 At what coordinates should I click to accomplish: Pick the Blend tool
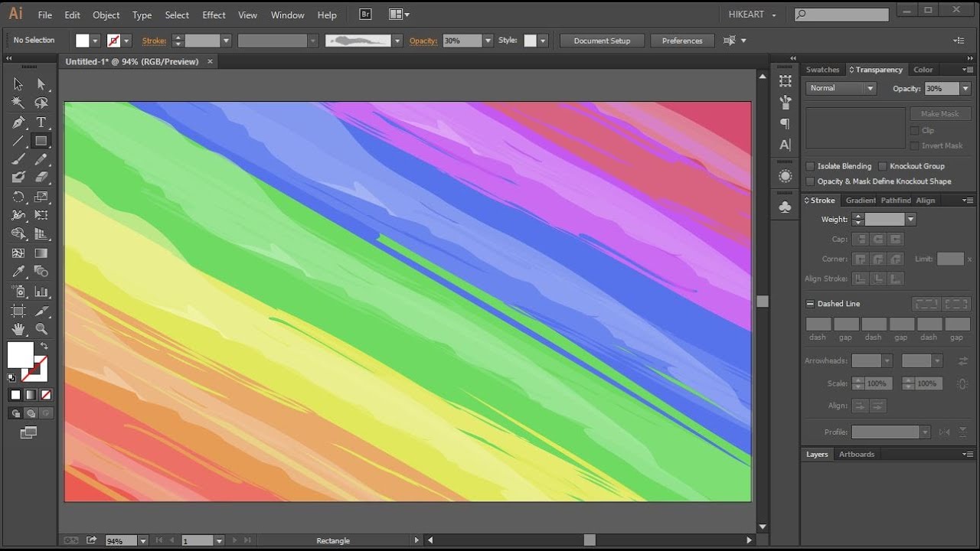tap(41, 272)
